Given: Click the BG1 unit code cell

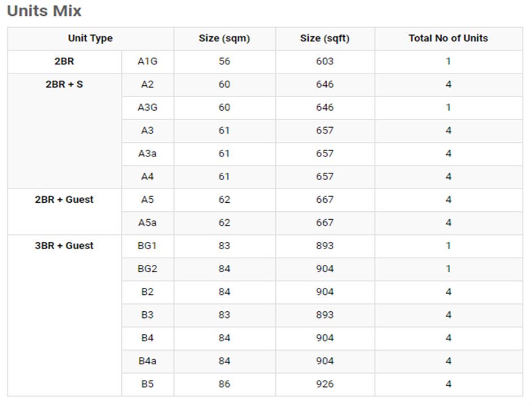Looking at the screenshot, I should click(x=147, y=246).
